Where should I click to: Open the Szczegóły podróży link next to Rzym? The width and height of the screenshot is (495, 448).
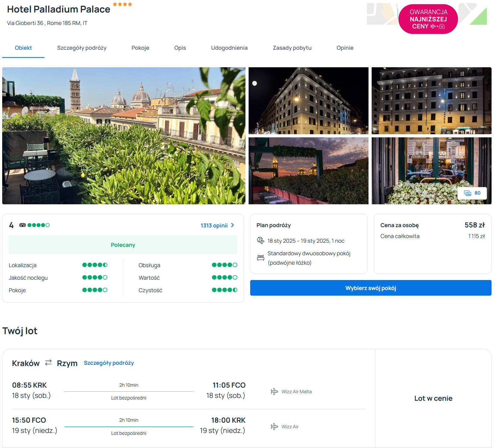tap(109, 363)
